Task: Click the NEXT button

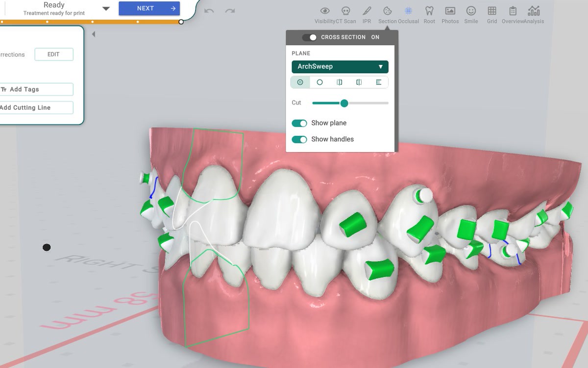Action: (149, 8)
